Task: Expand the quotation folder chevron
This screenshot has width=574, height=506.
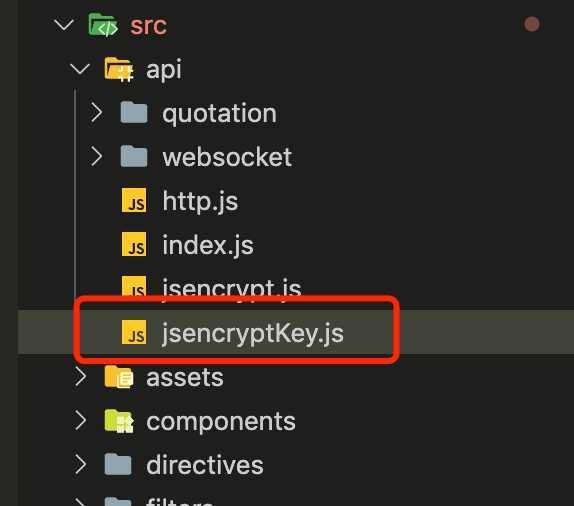Action: pyautogui.click(x=96, y=112)
